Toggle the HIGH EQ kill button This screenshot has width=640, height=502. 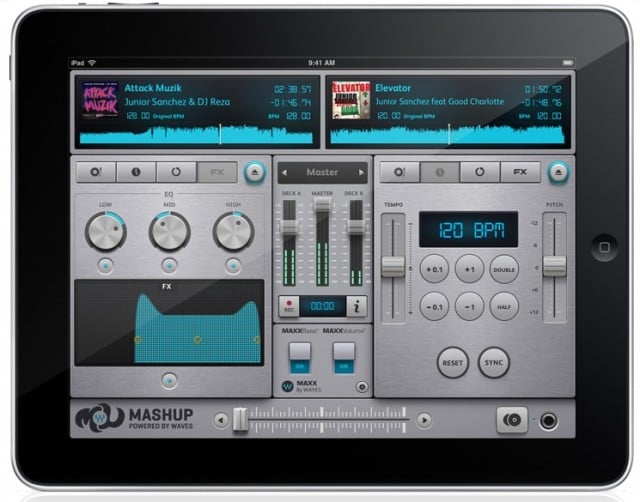[x=233, y=266]
